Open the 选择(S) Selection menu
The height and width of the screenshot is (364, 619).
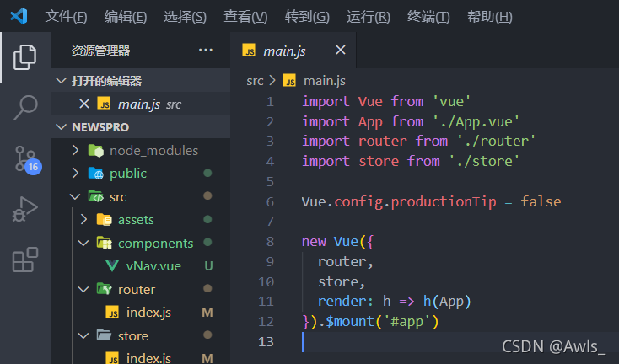coord(185,17)
